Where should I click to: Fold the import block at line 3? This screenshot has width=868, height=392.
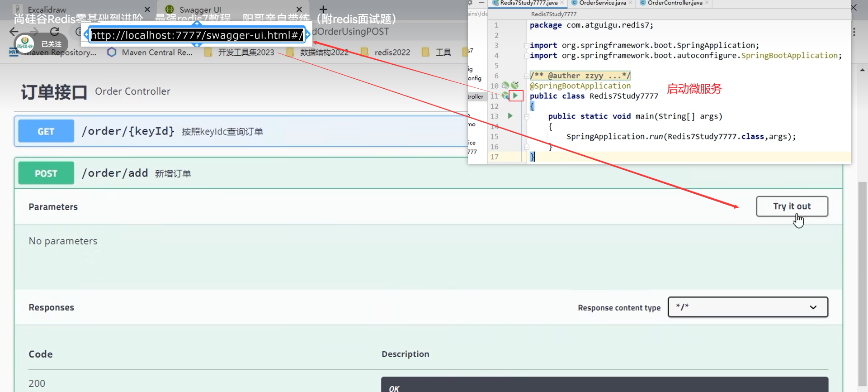pyautogui.click(x=526, y=45)
